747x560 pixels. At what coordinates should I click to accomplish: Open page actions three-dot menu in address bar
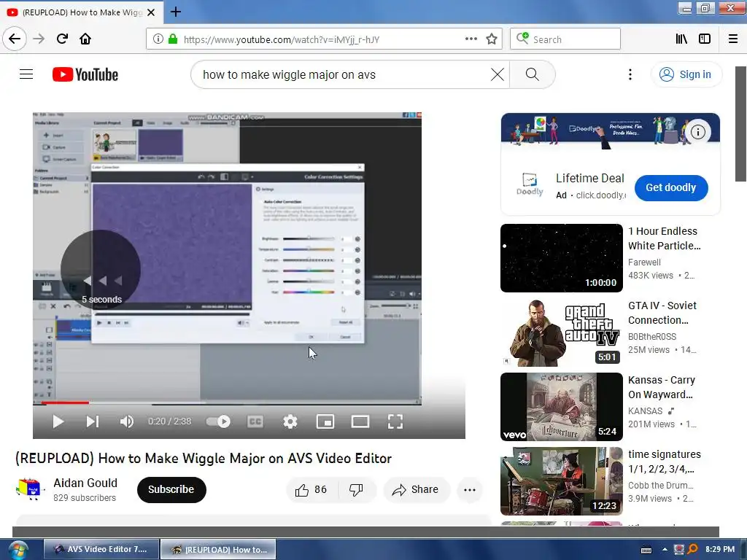point(471,39)
